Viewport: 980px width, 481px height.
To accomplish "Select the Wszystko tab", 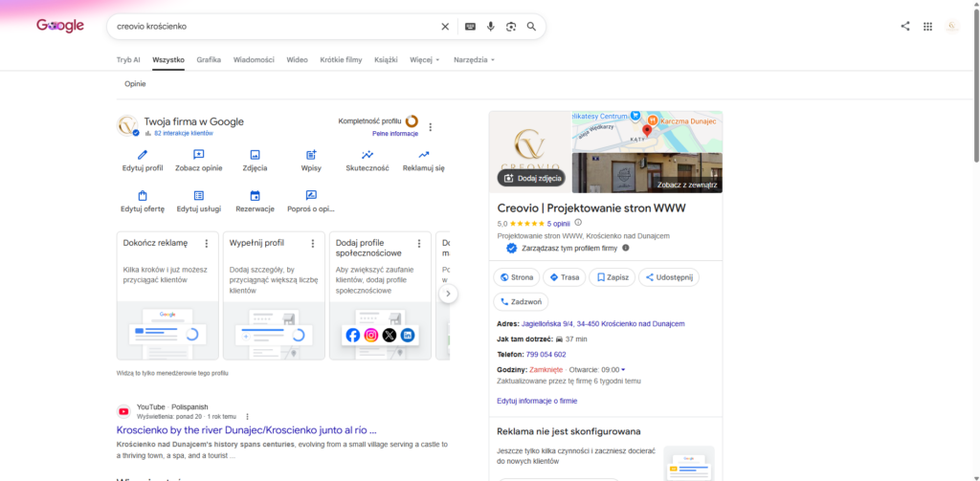I will coord(168,60).
